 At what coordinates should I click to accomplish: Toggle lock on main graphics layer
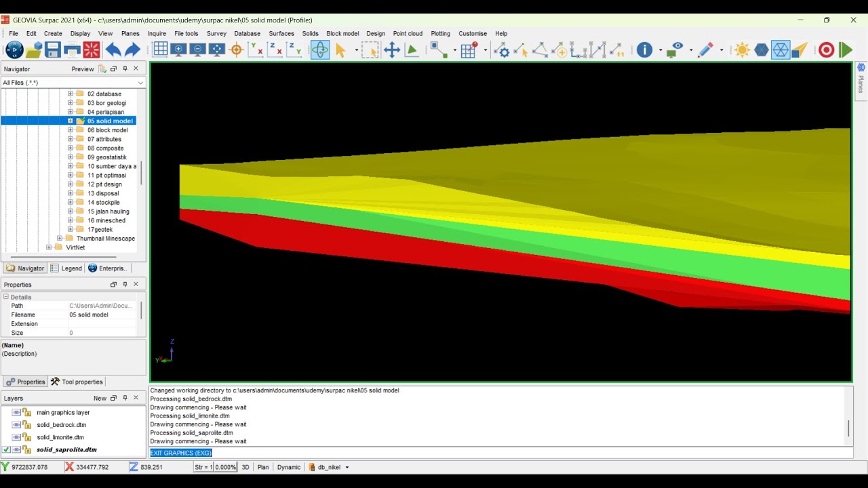27,412
